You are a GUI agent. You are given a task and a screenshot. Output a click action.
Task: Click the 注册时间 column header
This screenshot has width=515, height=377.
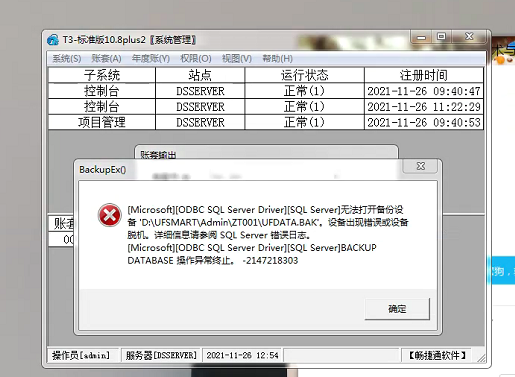[x=424, y=75]
